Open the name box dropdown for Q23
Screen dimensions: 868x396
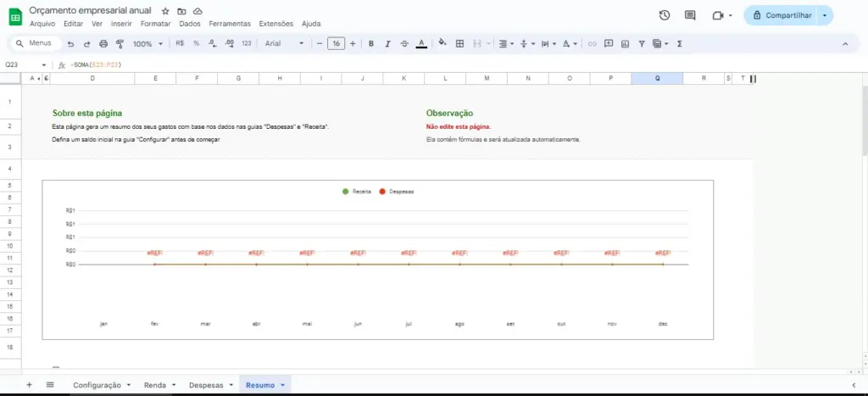44,64
